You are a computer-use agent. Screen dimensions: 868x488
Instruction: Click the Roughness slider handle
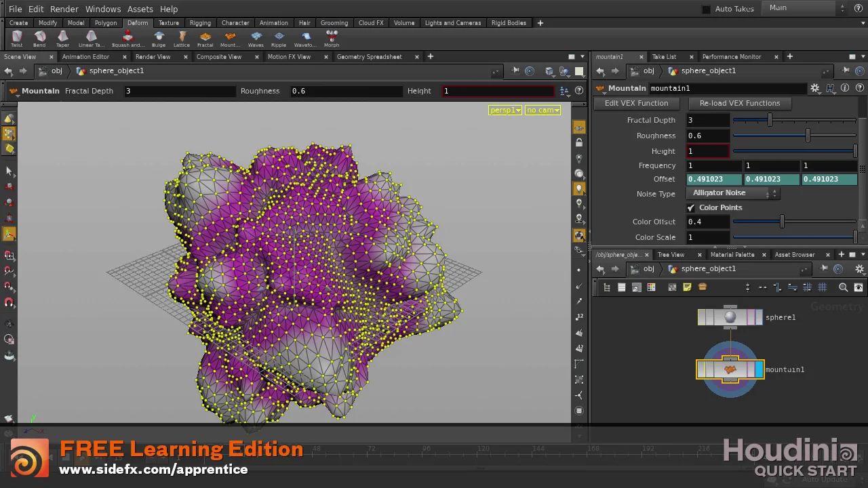pos(807,136)
